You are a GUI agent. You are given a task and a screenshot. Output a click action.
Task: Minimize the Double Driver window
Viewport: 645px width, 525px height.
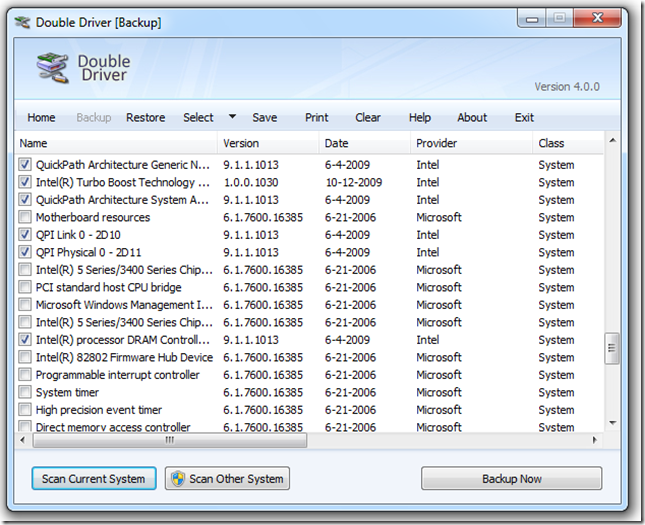tap(532, 19)
